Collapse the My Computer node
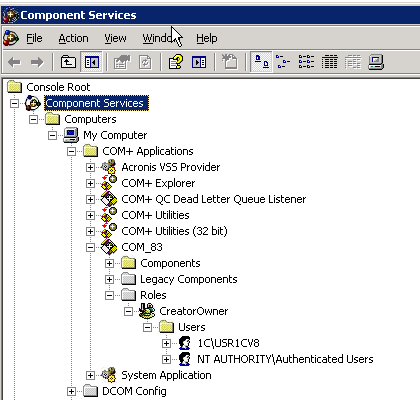This screenshot has height=400, width=420. pos(52,135)
